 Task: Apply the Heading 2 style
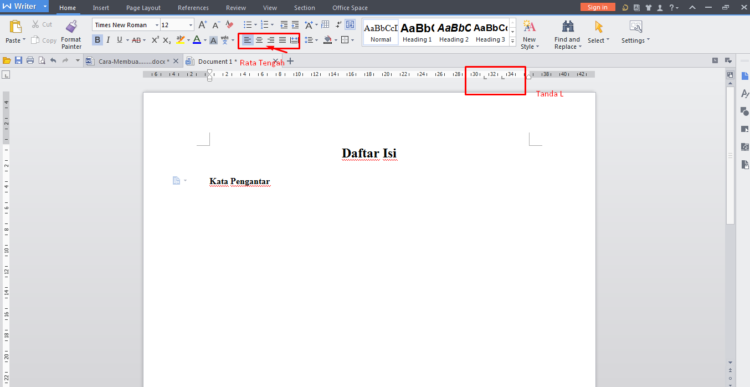(x=453, y=33)
